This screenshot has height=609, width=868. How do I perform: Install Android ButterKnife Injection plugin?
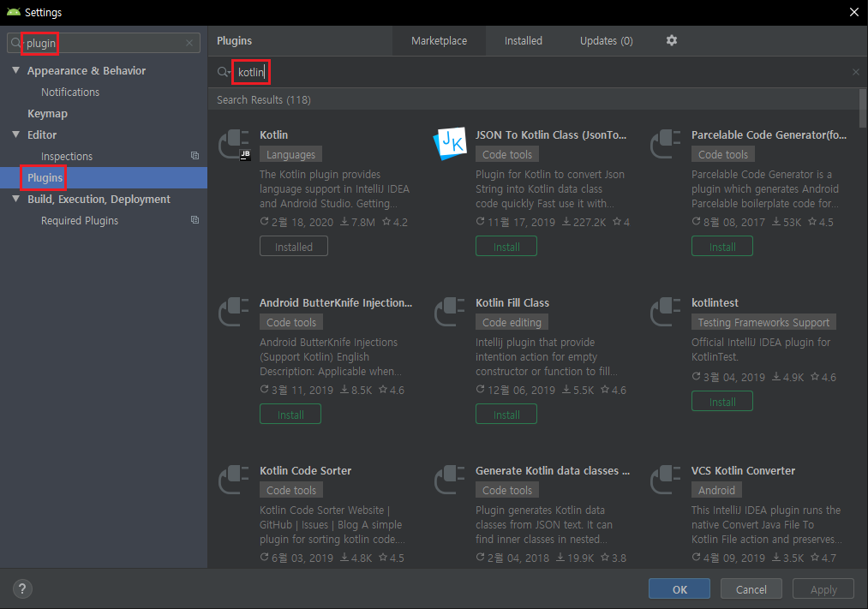click(x=290, y=414)
